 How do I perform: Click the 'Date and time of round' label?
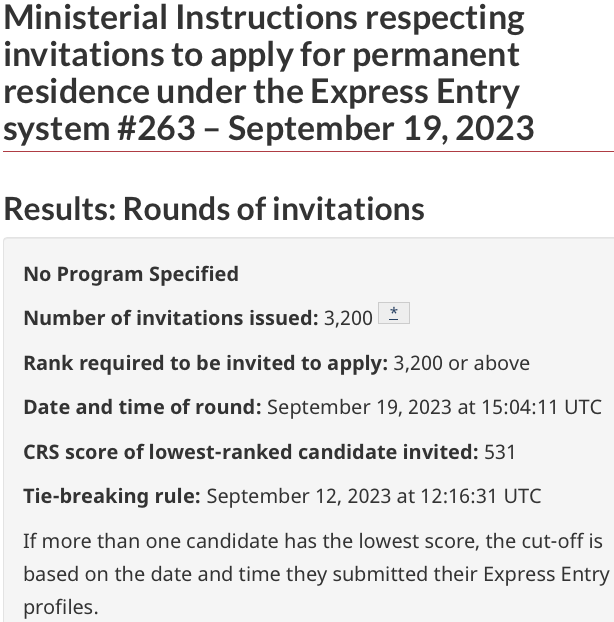pyautogui.click(x=142, y=407)
